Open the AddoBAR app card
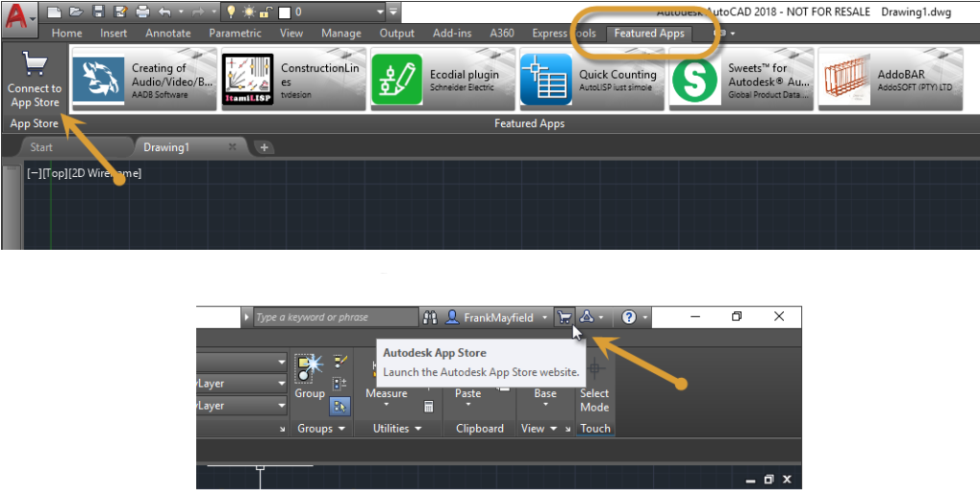The image size is (980, 490). [x=891, y=80]
